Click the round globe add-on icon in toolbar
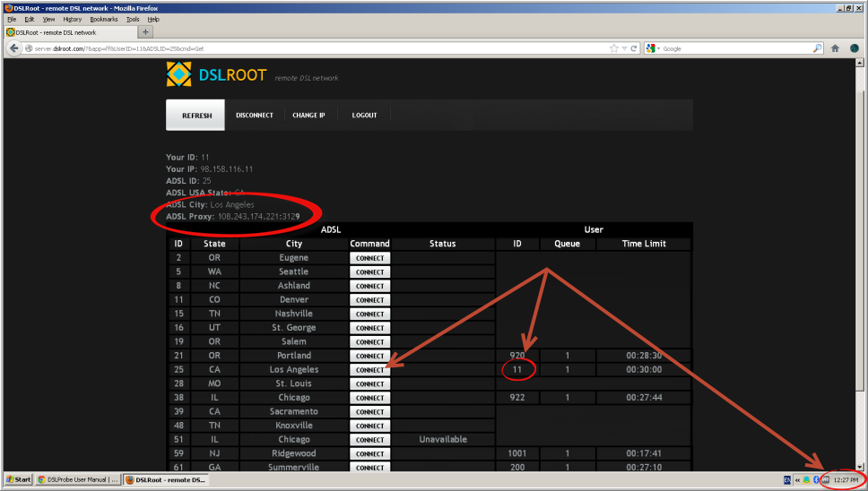 click(855, 48)
